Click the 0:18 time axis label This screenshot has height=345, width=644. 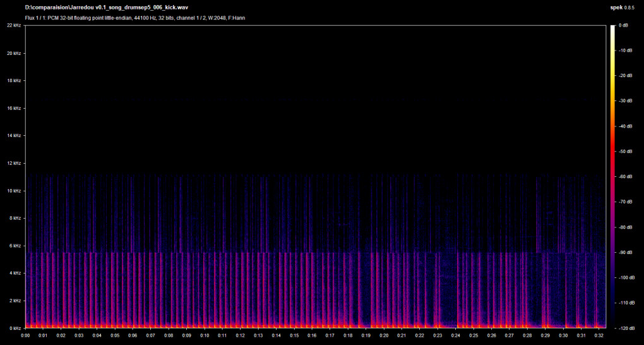pos(348,336)
